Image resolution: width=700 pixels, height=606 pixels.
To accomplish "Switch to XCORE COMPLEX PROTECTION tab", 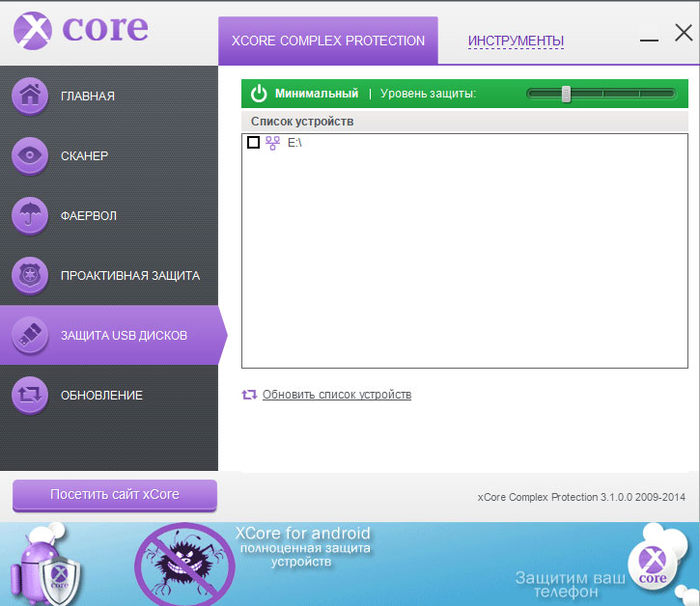I will click(x=328, y=41).
